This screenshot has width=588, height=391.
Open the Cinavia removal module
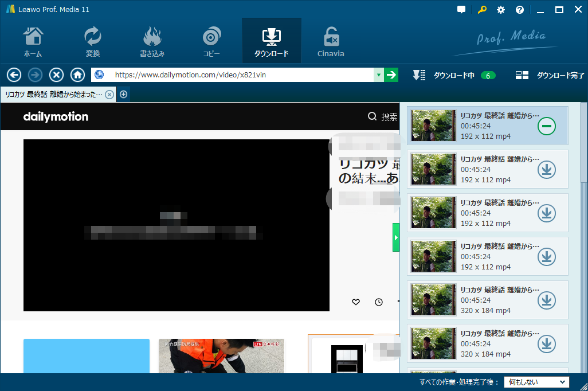(x=331, y=41)
